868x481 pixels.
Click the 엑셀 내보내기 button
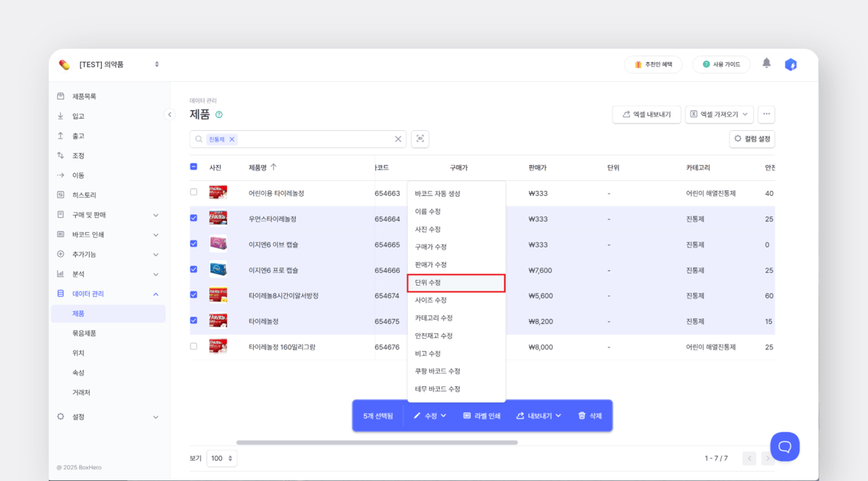646,114
